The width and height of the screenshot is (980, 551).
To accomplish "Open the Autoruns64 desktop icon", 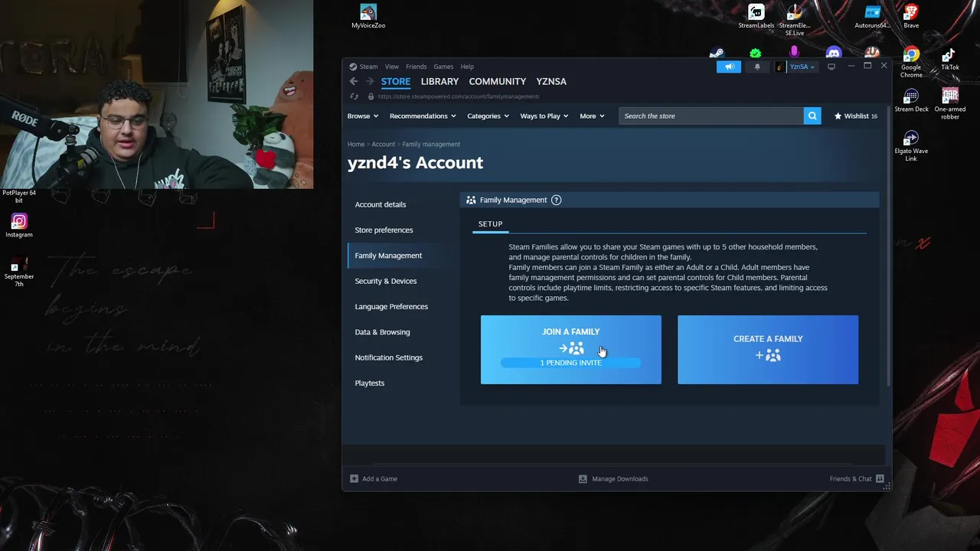I will (873, 17).
